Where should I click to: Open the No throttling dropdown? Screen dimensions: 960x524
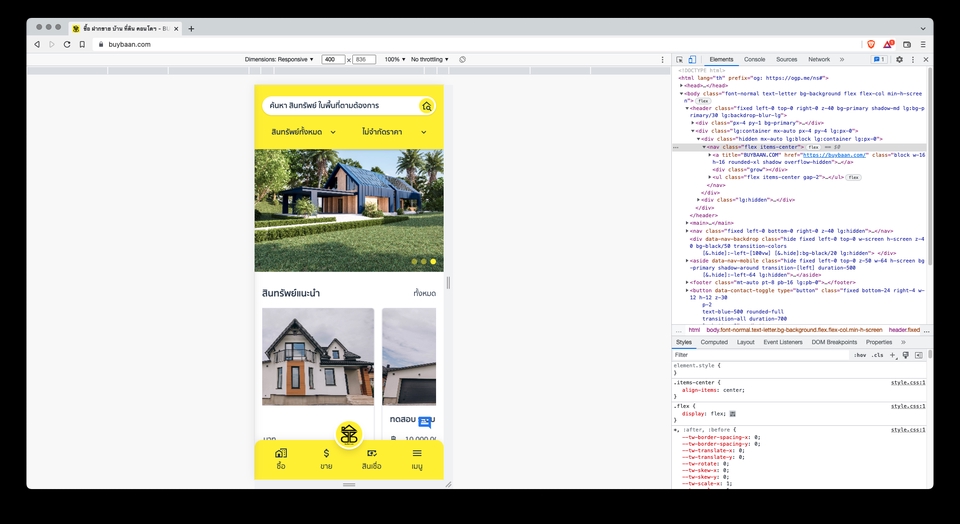point(430,59)
